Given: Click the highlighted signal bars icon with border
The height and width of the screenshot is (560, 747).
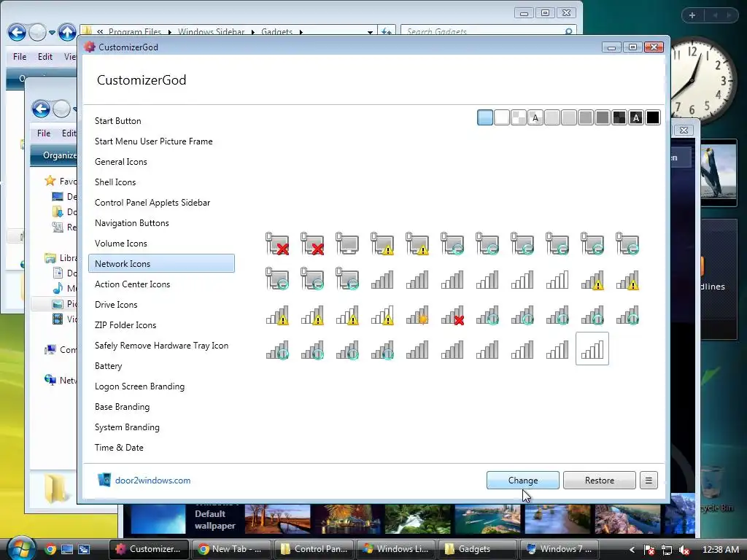Looking at the screenshot, I should [592, 349].
